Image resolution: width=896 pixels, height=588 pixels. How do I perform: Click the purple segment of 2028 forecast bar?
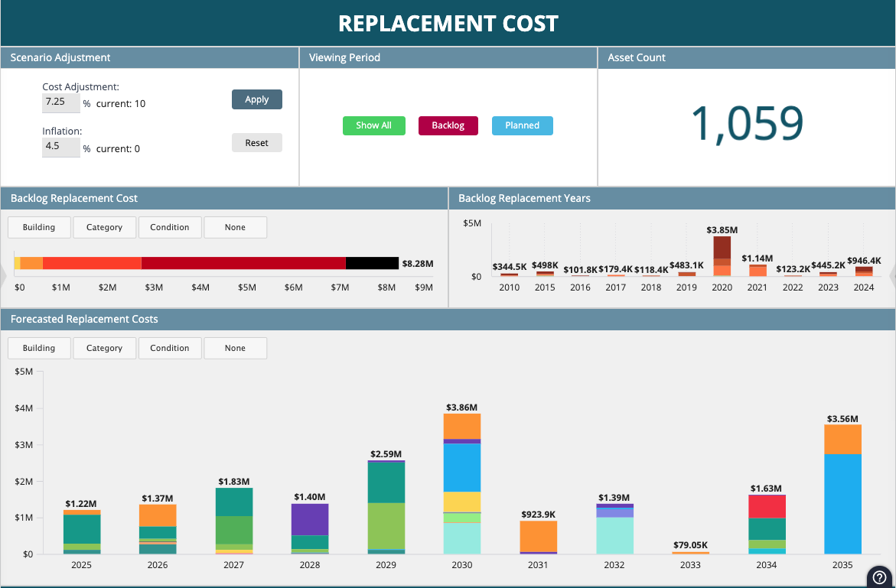[310, 519]
